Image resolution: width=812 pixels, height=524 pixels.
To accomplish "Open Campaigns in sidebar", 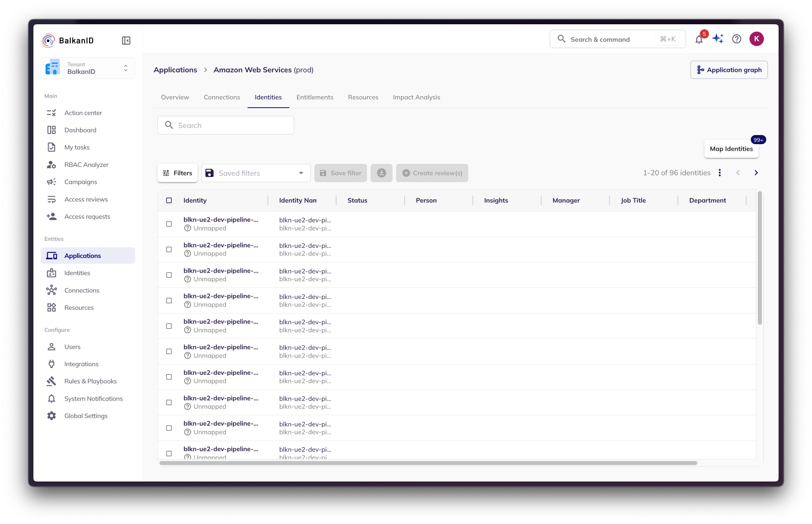I will coord(88,182).
